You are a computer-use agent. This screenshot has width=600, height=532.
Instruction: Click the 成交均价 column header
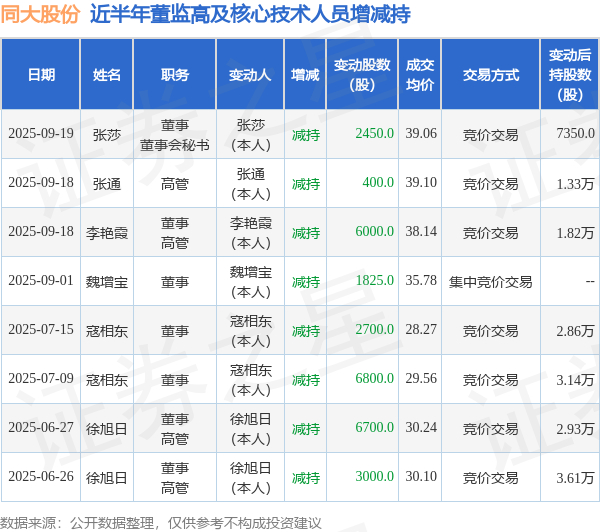click(420, 75)
